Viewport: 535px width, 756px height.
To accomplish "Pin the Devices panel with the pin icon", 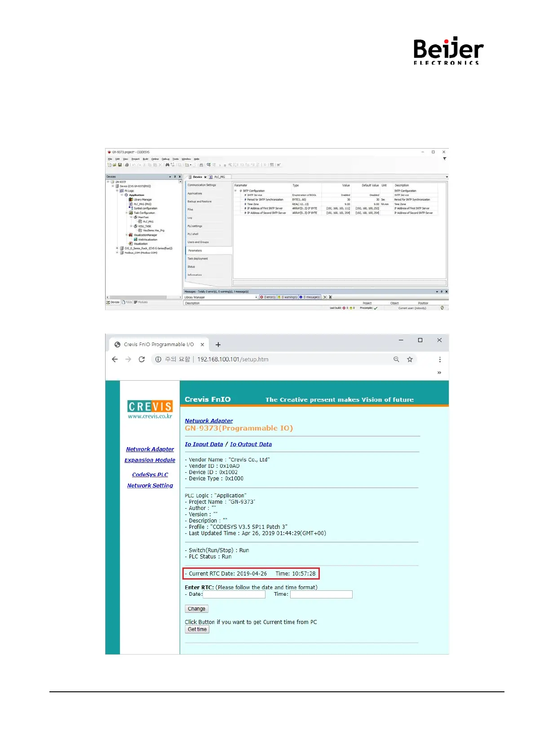I will point(175,177).
